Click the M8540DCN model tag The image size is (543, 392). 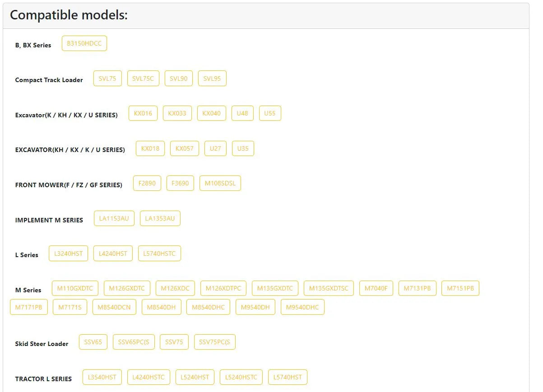(x=115, y=307)
